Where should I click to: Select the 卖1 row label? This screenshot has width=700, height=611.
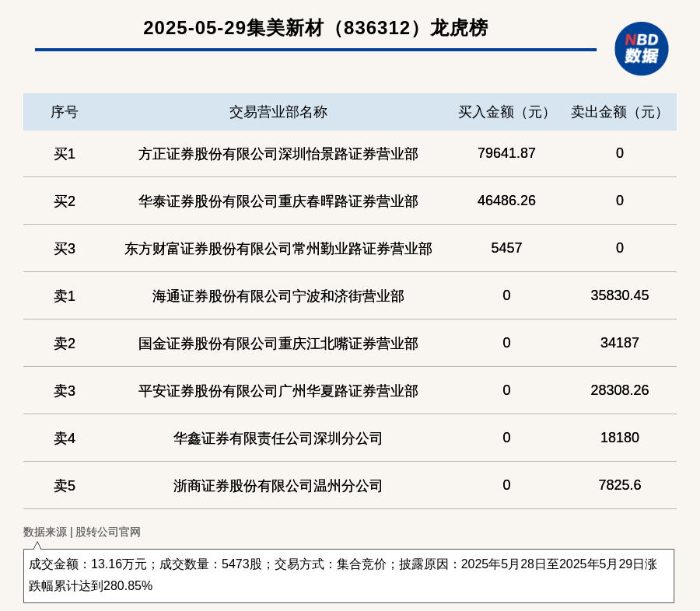click(65, 295)
